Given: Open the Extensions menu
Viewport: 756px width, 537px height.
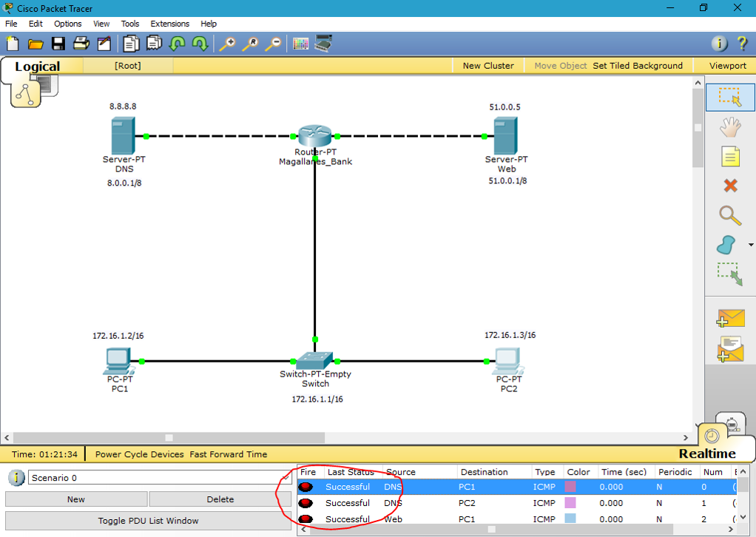Looking at the screenshot, I should (x=169, y=24).
